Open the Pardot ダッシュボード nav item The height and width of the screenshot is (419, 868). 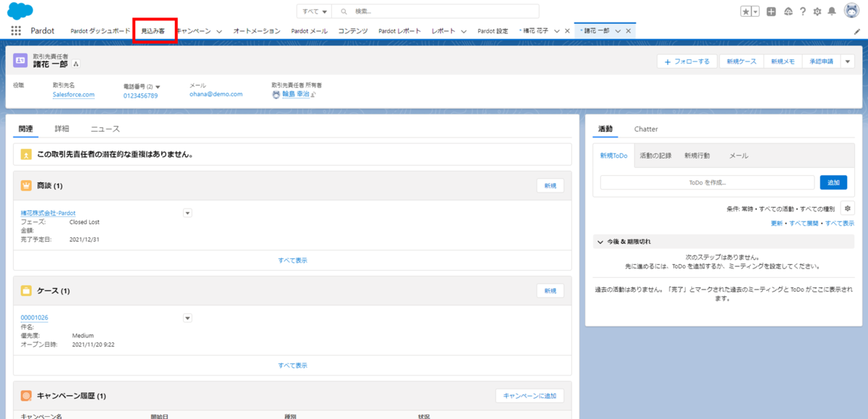(101, 31)
